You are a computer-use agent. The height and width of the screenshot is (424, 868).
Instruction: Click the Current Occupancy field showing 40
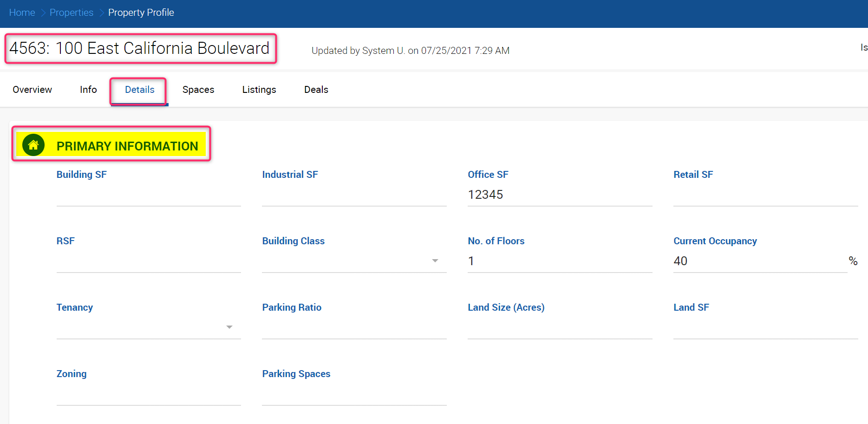pos(760,261)
